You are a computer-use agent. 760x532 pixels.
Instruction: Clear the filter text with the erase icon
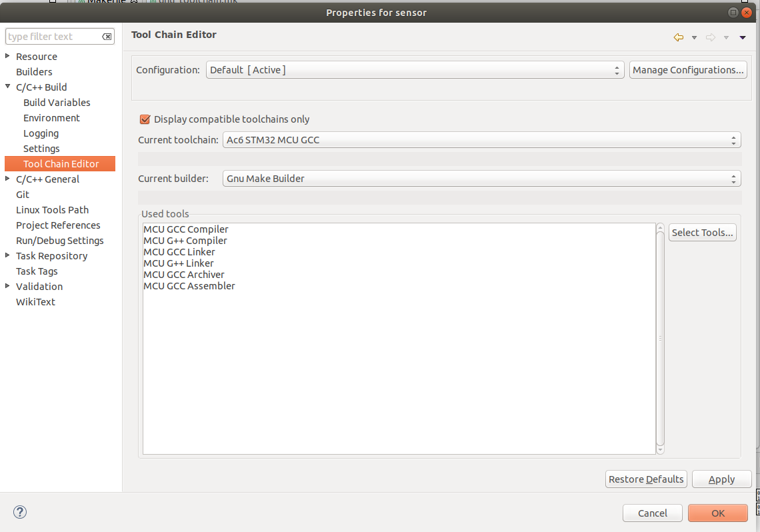(x=107, y=37)
